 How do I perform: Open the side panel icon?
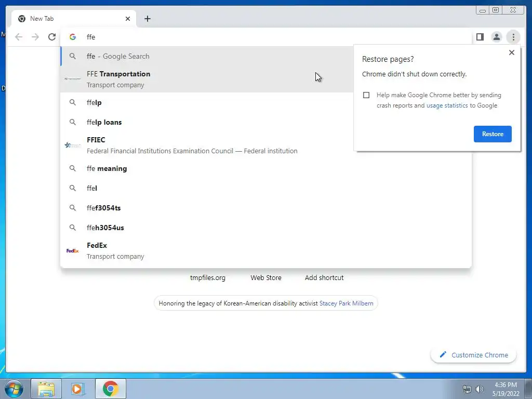[480, 37]
